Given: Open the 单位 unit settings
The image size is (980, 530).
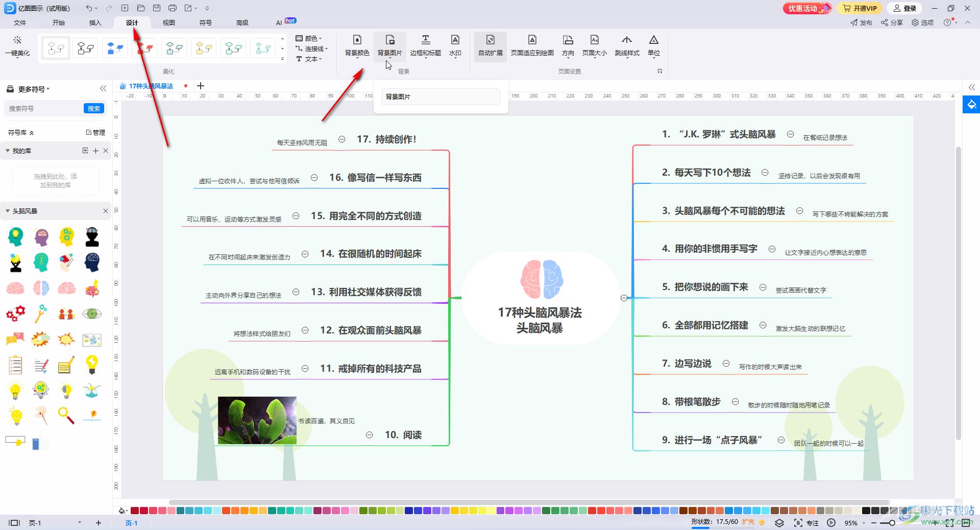Looking at the screenshot, I should (x=653, y=46).
